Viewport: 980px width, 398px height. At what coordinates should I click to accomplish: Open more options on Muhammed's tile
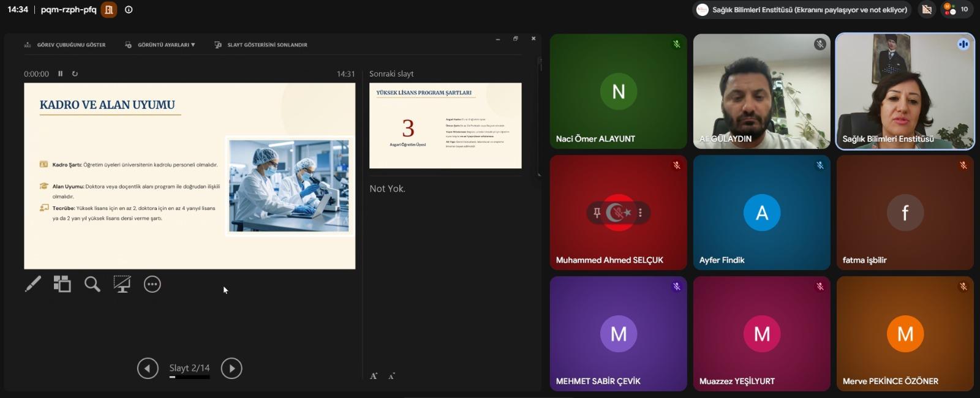(x=640, y=212)
